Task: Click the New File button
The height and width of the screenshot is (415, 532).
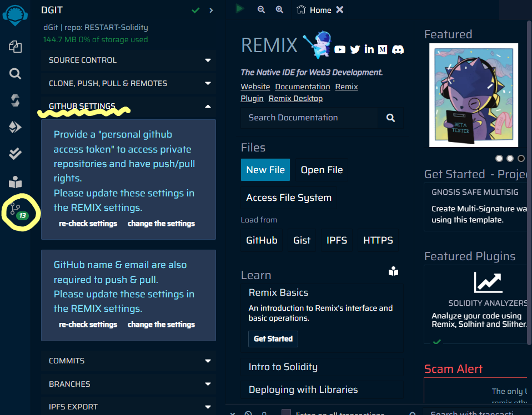Action: [265, 170]
